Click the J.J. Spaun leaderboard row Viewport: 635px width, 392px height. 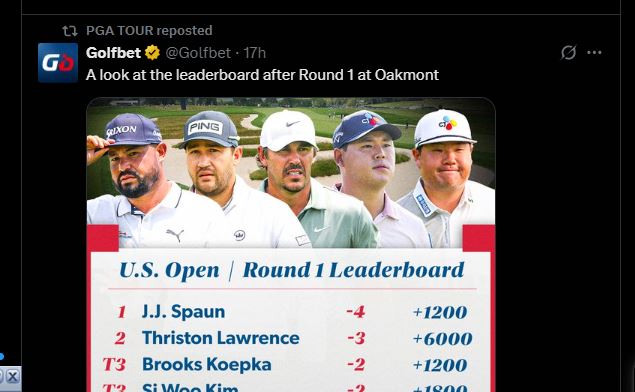click(x=292, y=312)
